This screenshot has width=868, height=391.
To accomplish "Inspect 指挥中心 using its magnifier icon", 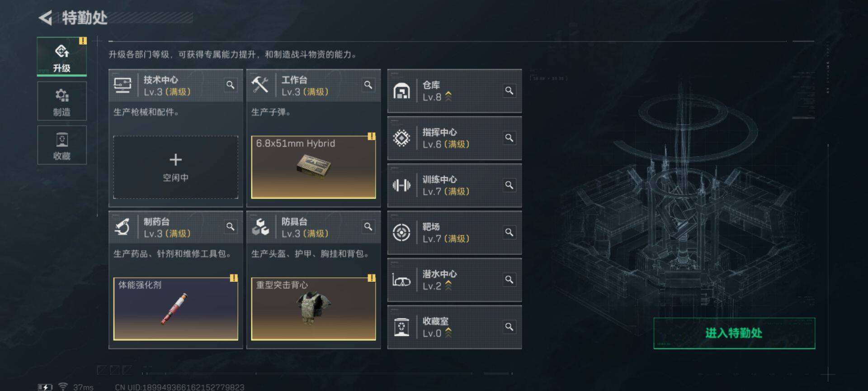I will pyautogui.click(x=509, y=138).
